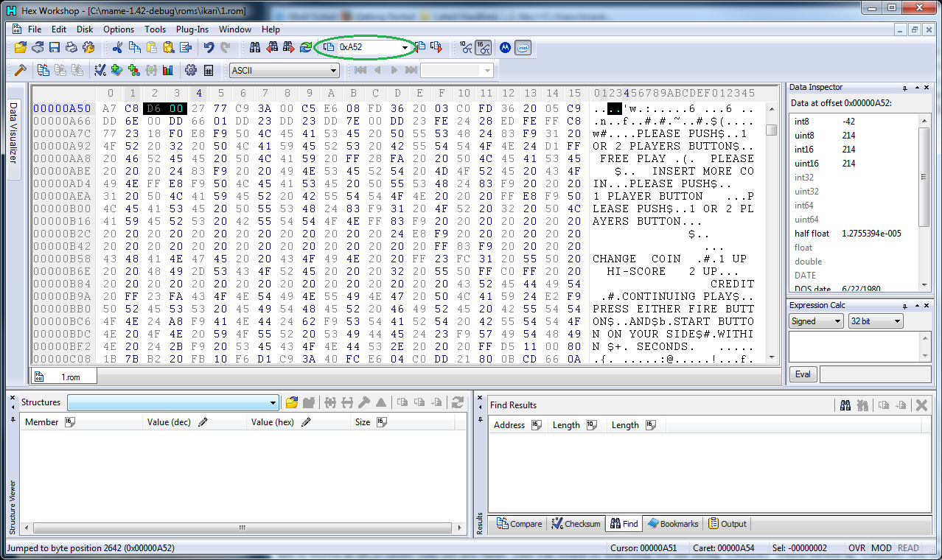Open the calculator toolbar icon
942x560 pixels.
(x=209, y=70)
